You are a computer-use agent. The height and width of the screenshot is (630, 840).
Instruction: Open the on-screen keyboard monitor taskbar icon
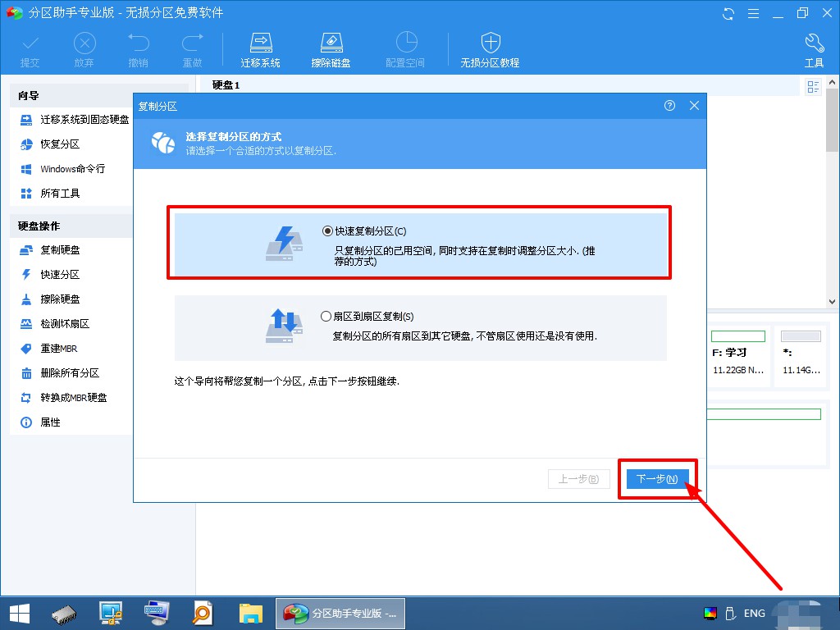[157, 614]
